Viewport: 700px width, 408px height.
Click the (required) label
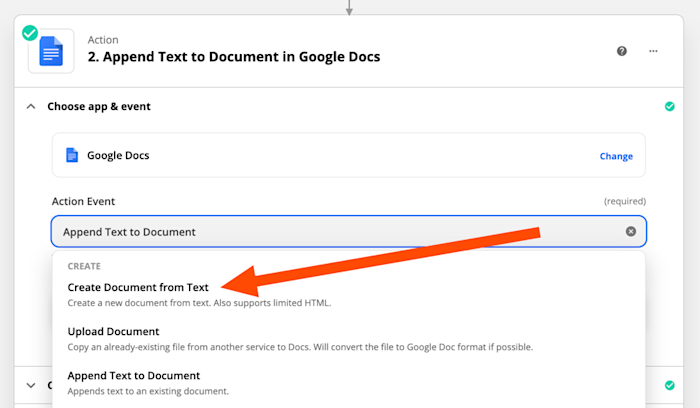(625, 201)
